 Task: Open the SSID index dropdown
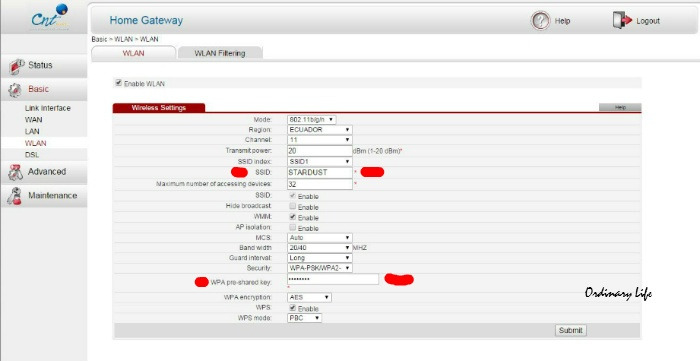[320, 162]
